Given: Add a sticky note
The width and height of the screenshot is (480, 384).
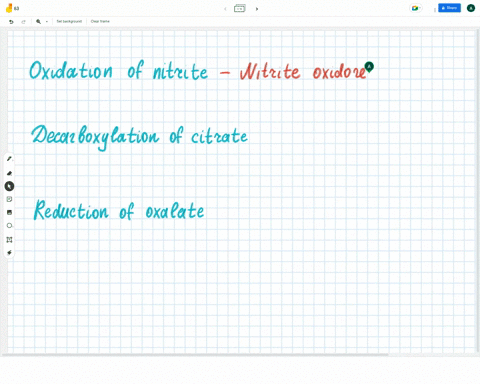Looking at the screenshot, I should 9,199.
